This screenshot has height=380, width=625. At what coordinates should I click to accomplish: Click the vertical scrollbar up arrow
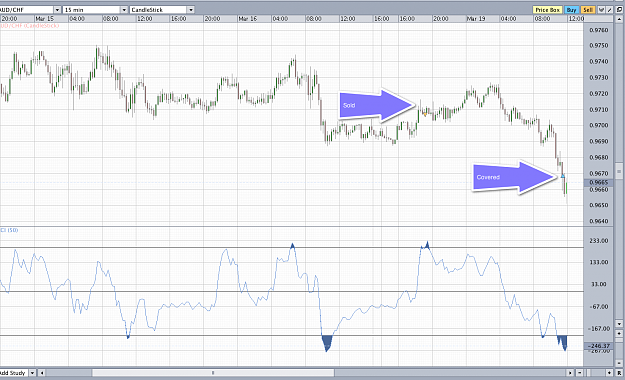point(619,18)
